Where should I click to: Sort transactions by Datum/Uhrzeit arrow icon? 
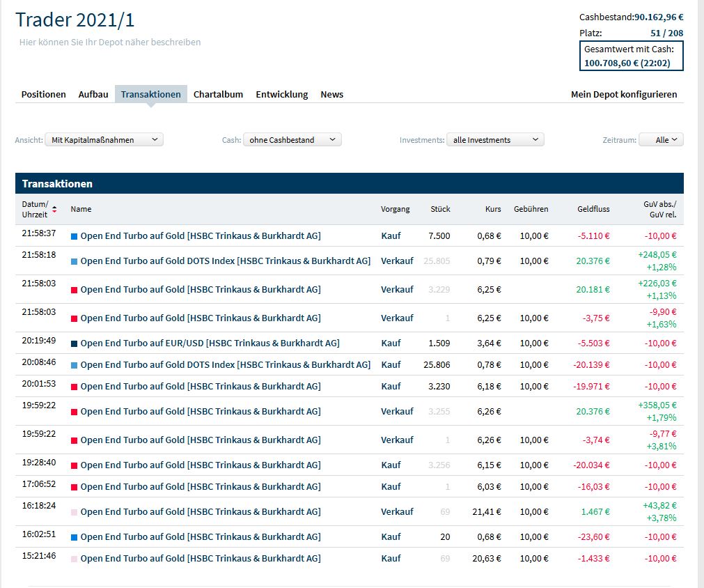[55, 209]
